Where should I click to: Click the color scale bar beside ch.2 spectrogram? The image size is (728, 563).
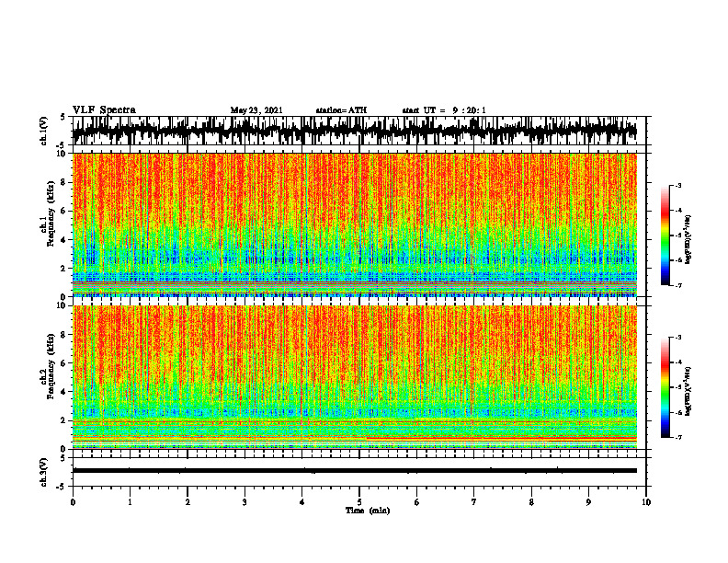[665, 387]
